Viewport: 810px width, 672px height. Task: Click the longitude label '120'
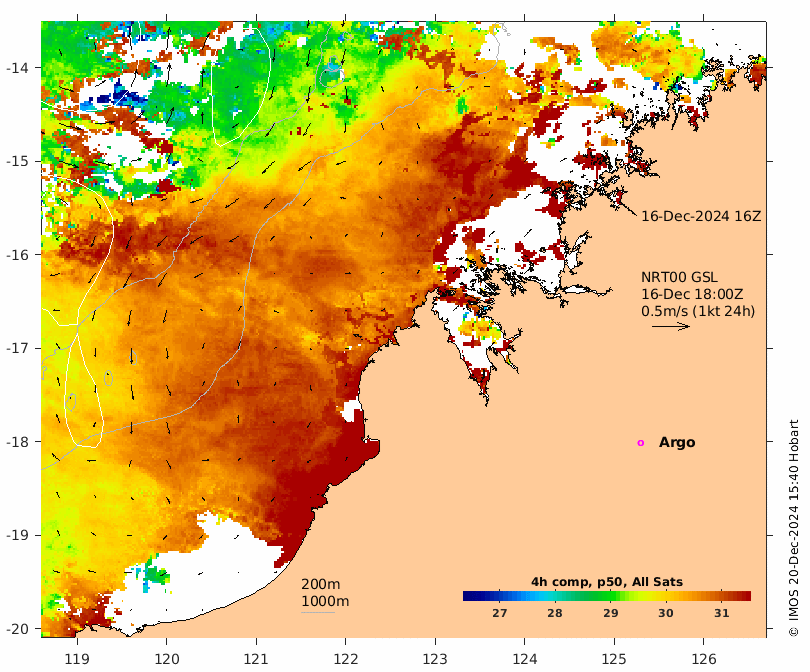[x=167, y=659]
